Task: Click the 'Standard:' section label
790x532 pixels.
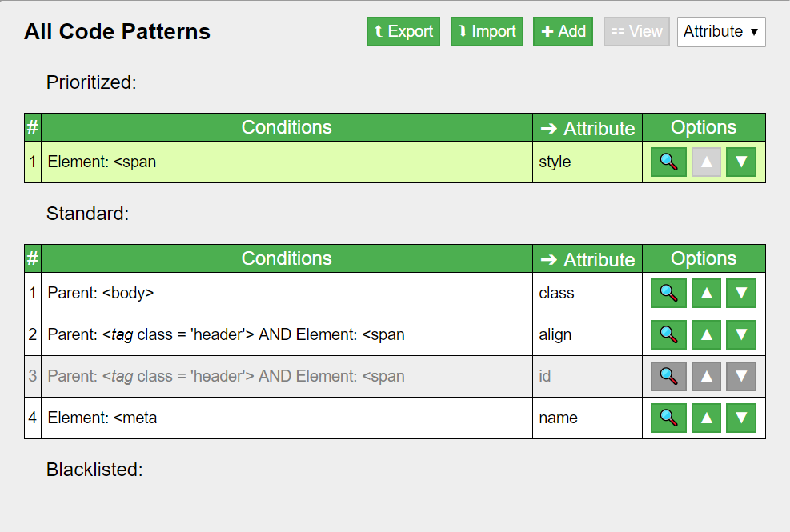Action: click(88, 214)
